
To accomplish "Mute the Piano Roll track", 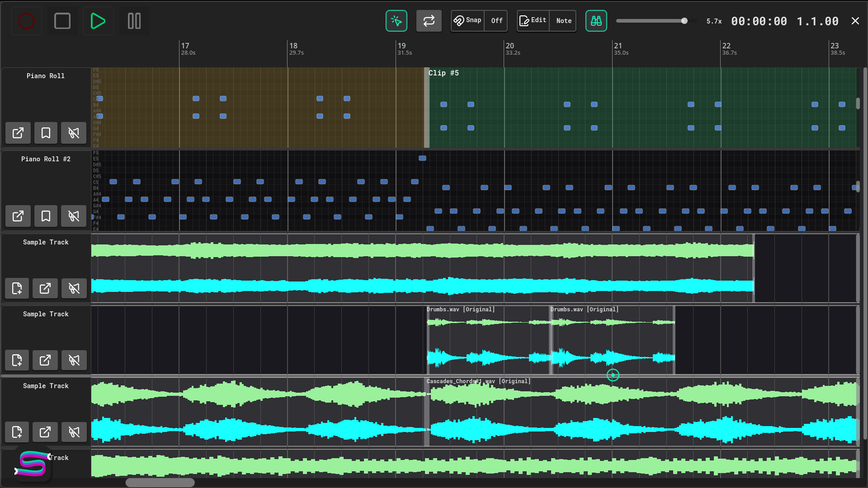I will tap(74, 133).
